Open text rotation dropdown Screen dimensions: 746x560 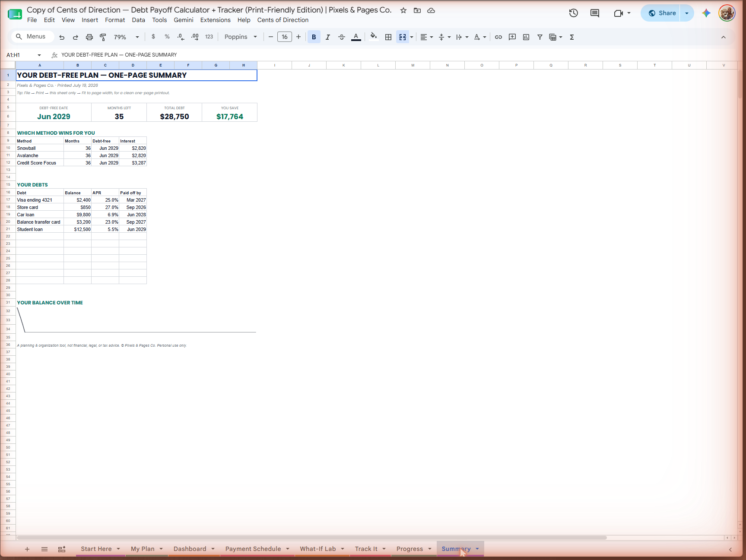click(480, 37)
